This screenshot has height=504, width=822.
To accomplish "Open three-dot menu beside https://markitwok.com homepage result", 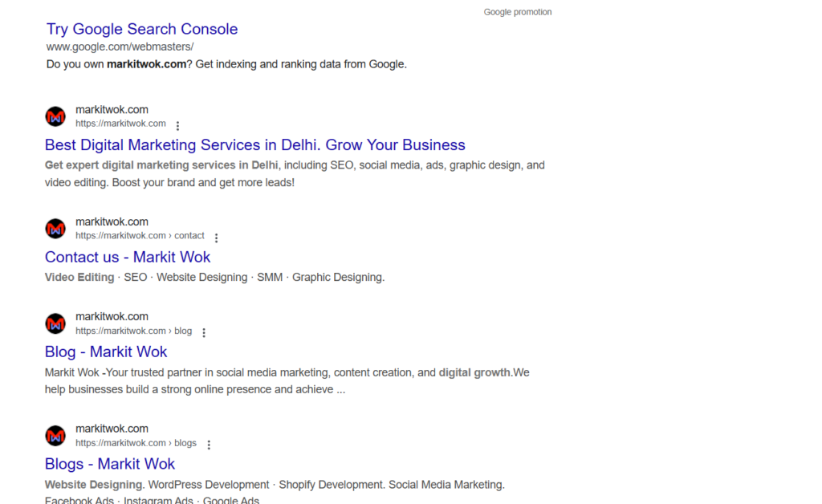I will pos(177,126).
